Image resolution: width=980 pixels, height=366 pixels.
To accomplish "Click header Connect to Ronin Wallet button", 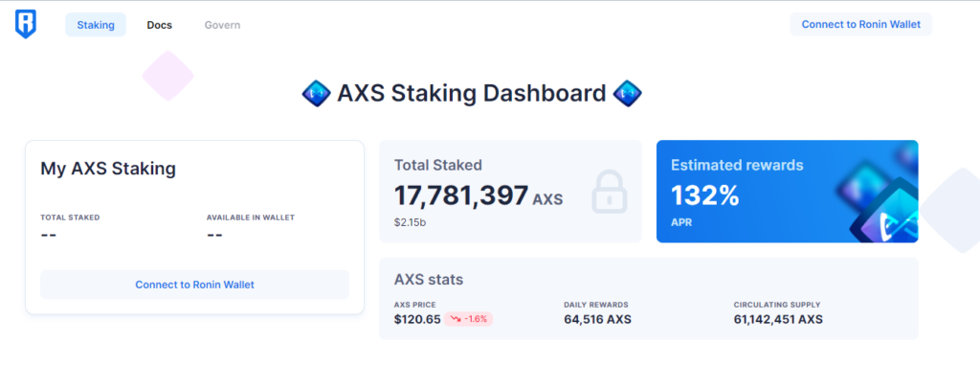I will coord(860,24).
